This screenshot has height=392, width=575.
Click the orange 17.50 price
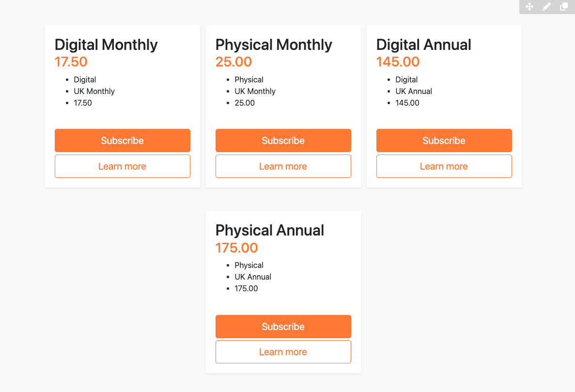71,62
